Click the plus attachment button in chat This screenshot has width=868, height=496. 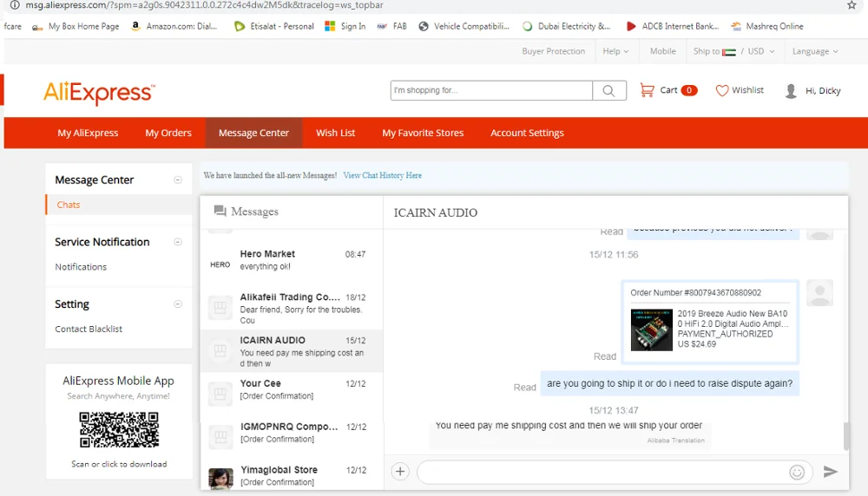click(400, 471)
